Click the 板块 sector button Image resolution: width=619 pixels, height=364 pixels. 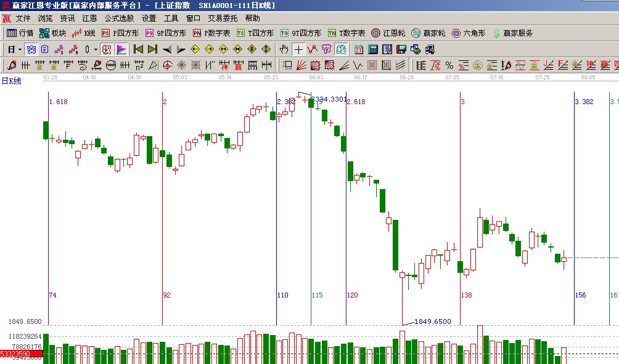click(52, 33)
